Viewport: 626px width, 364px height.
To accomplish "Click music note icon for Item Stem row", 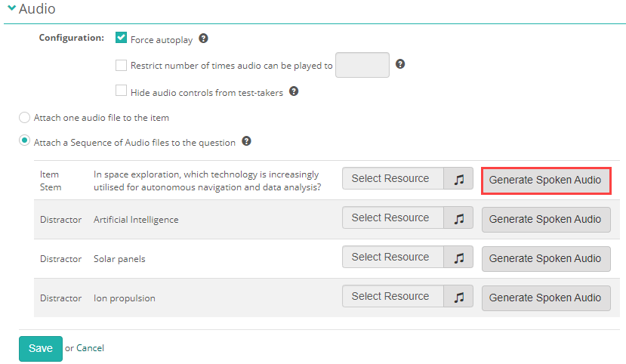I will pos(458,179).
